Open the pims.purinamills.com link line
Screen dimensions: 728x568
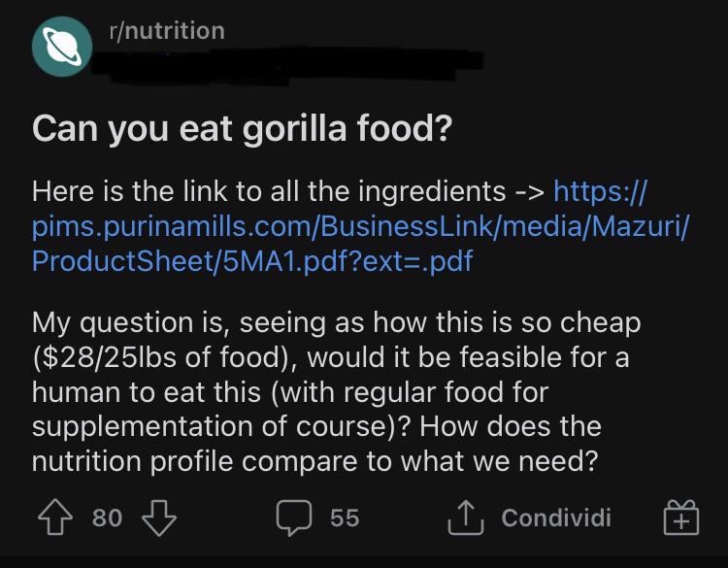click(x=360, y=226)
